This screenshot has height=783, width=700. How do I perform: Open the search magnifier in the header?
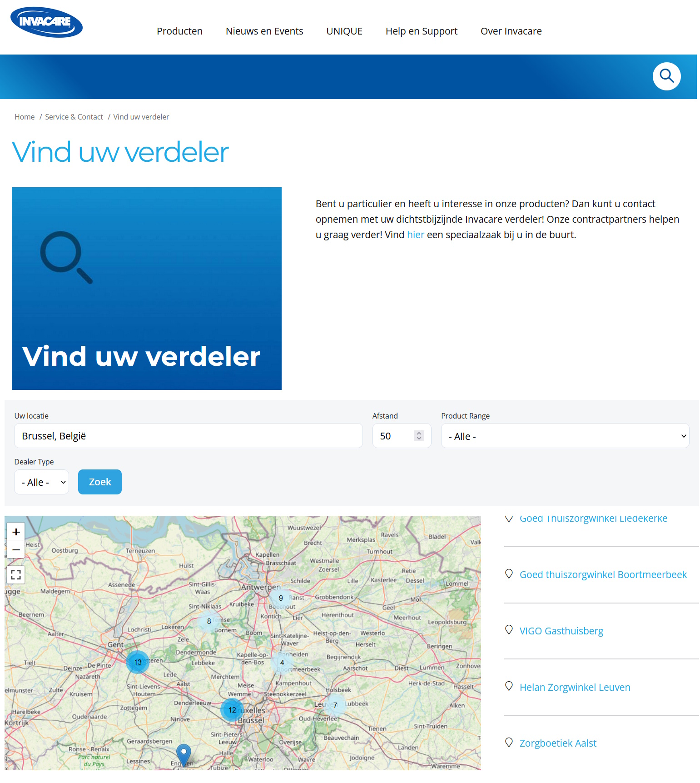coord(666,76)
